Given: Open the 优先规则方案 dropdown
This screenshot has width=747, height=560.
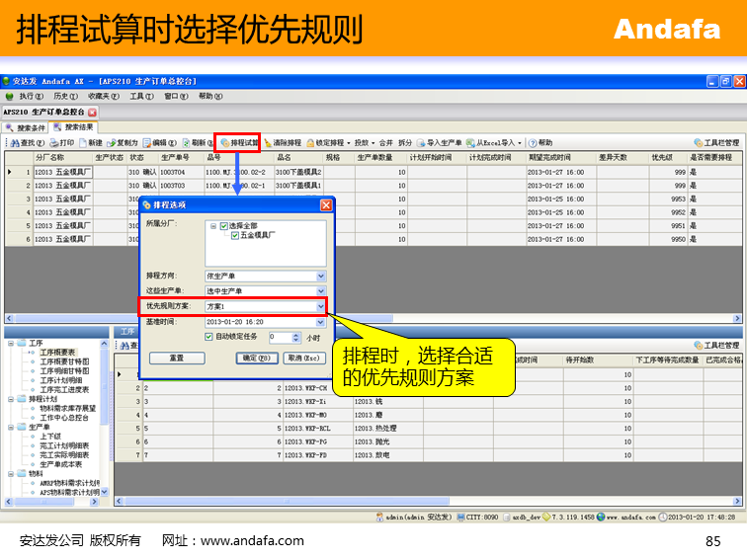Looking at the screenshot, I should click(x=320, y=306).
